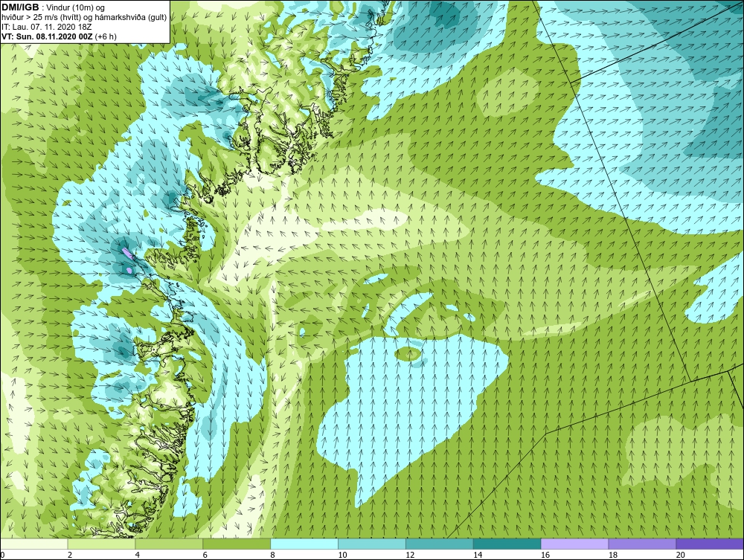Click the 2–4 m/s light green swatch

click(x=101, y=544)
